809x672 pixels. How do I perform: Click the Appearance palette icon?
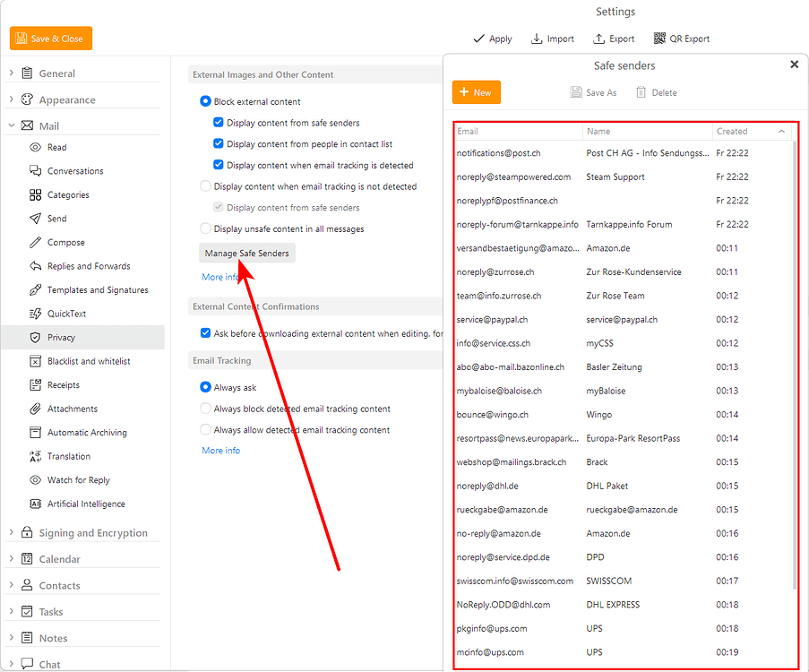pos(27,99)
